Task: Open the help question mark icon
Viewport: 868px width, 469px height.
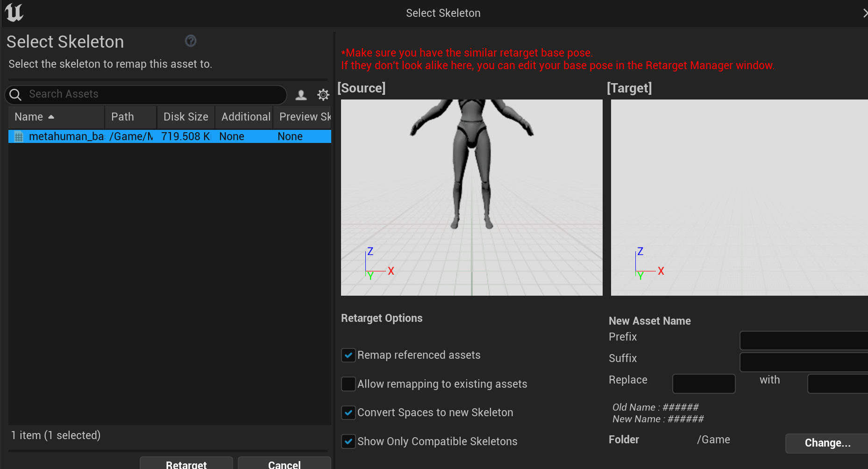Action: tap(191, 41)
